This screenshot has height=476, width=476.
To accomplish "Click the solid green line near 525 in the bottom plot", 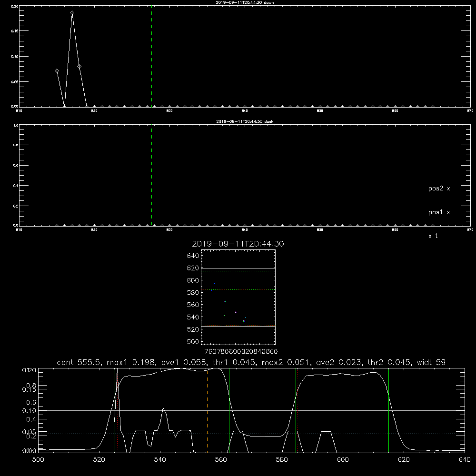I will (115, 411).
